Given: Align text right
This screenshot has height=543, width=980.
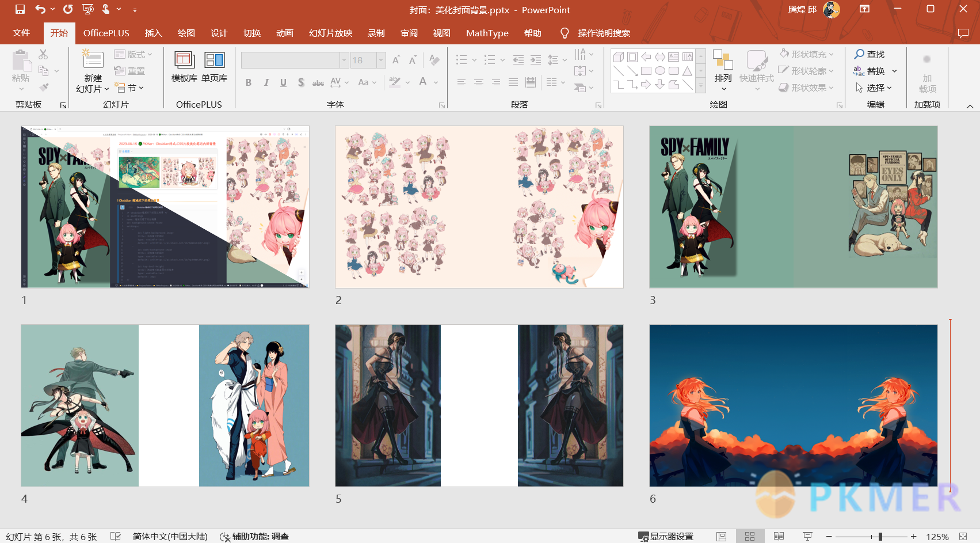Looking at the screenshot, I should point(495,82).
